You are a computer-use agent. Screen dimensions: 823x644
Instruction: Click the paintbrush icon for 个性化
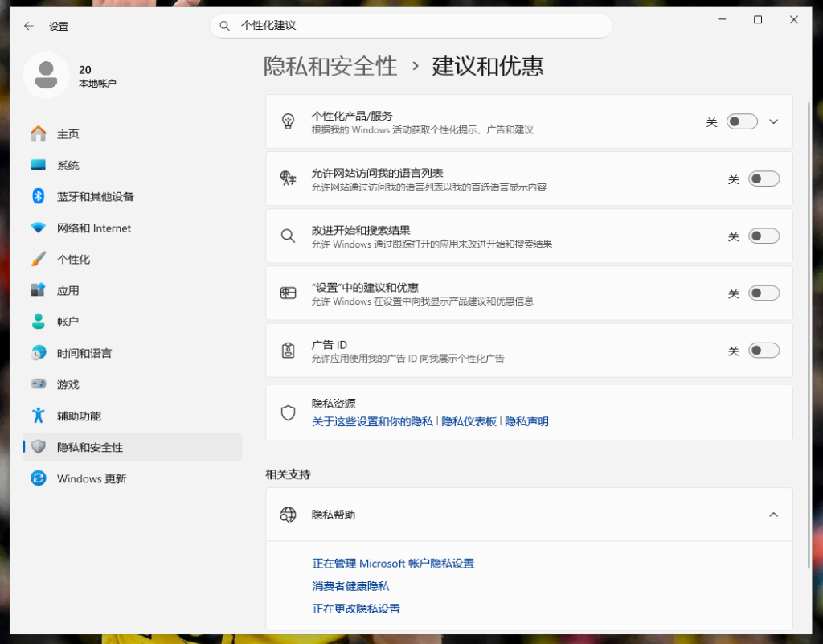click(39, 259)
